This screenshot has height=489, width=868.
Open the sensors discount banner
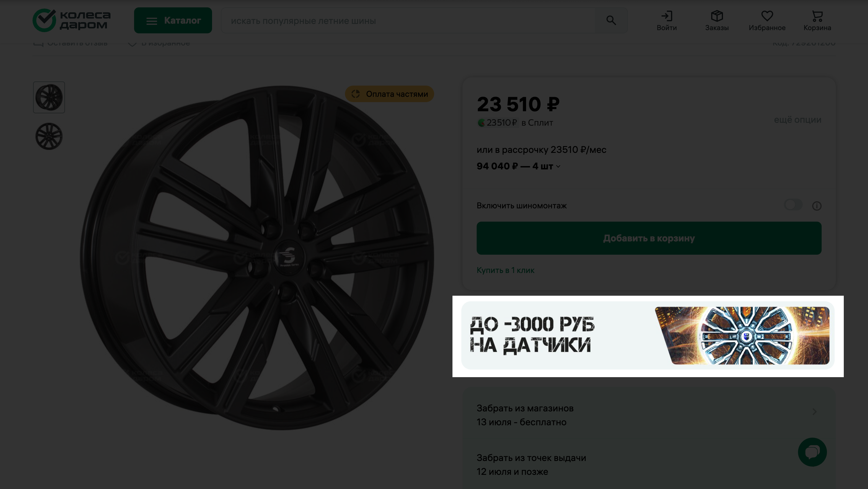[648, 336]
